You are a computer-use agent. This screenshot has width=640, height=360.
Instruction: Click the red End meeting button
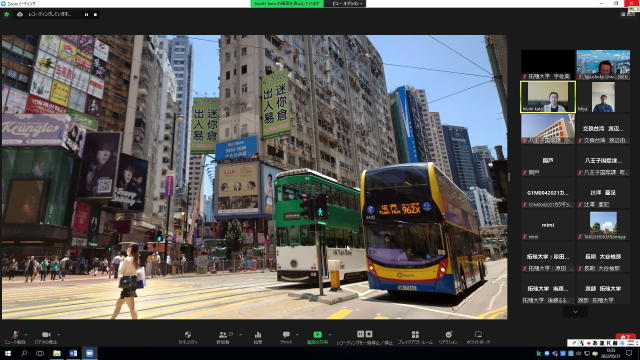pos(625,336)
